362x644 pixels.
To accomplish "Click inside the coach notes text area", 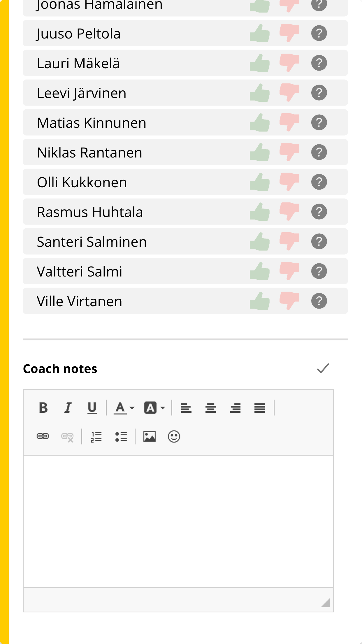I will pos(178,521).
